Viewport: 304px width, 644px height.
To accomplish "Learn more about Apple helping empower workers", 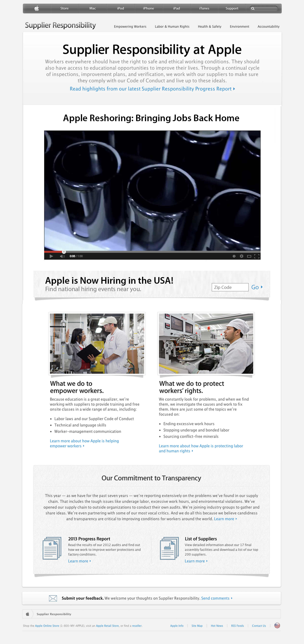I will click(x=84, y=443).
